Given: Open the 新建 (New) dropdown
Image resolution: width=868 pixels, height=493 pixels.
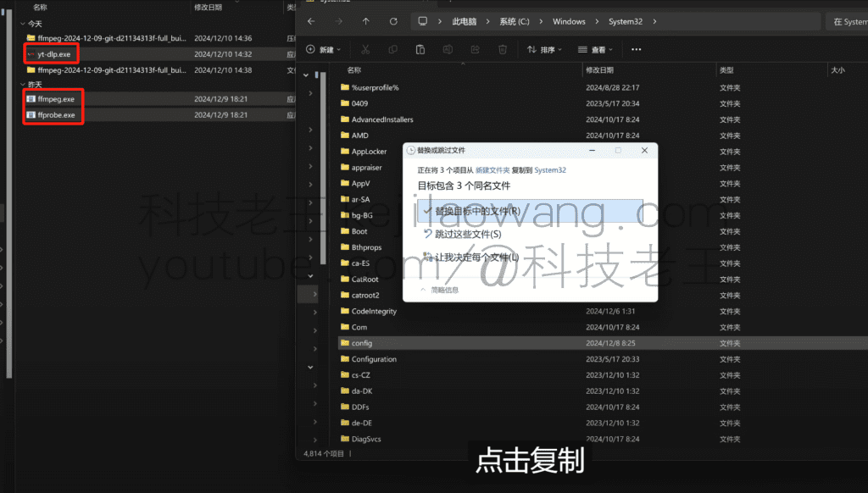Looking at the screenshot, I should click(322, 49).
